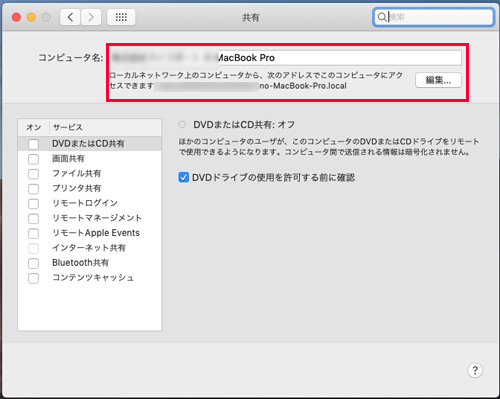Minimize the window with yellow button

click(31, 17)
